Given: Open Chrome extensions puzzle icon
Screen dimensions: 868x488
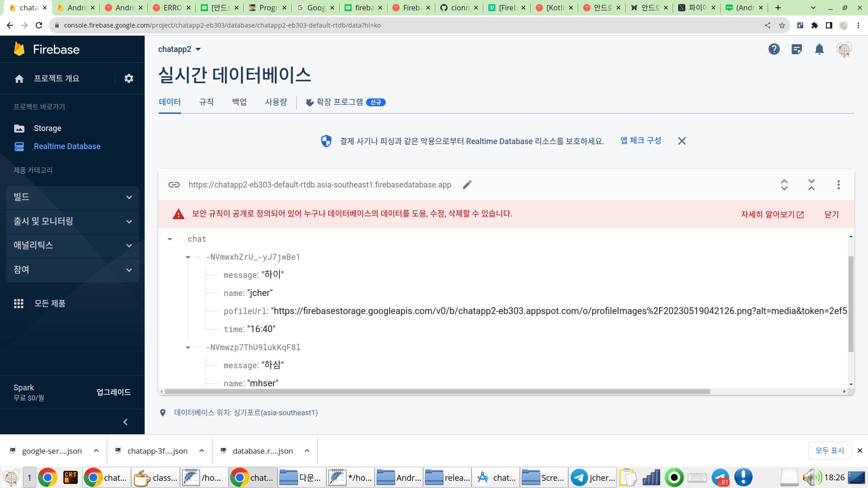Looking at the screenshot, I should pyautogui.click(x=815, y=25).
